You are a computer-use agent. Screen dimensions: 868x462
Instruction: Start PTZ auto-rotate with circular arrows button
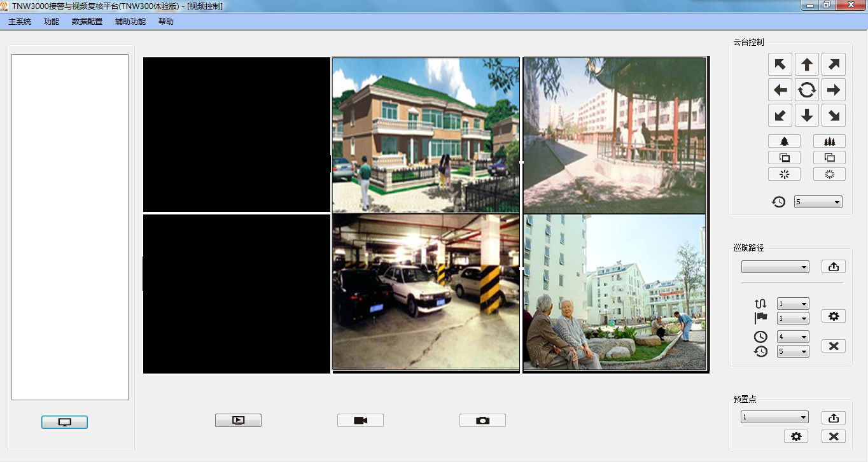[807, 90]
